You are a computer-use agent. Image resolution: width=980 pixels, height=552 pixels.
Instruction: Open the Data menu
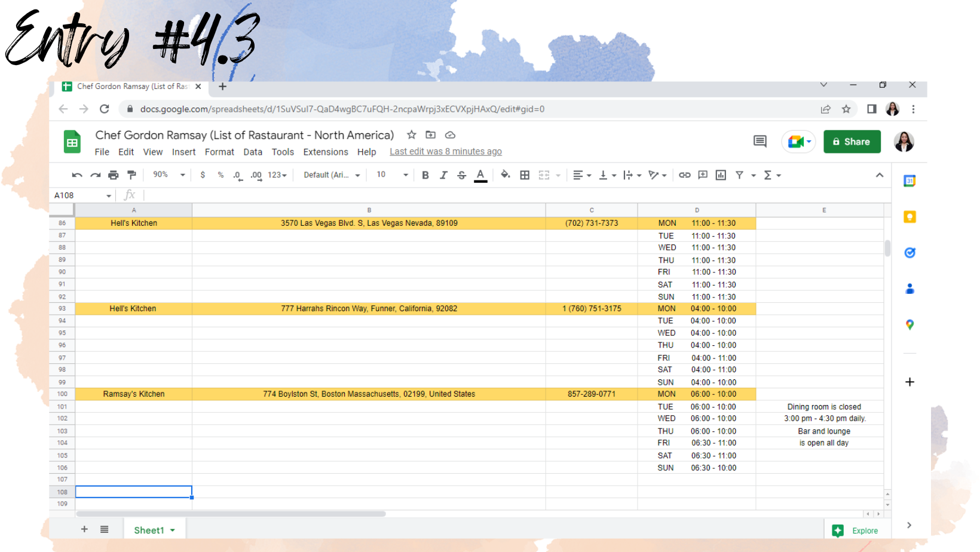point(253,152)
